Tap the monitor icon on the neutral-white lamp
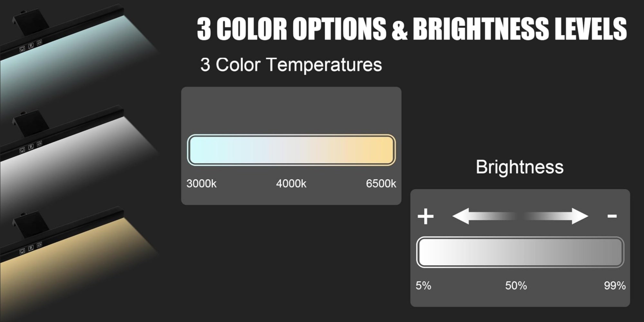 click(x=22, y=150)
